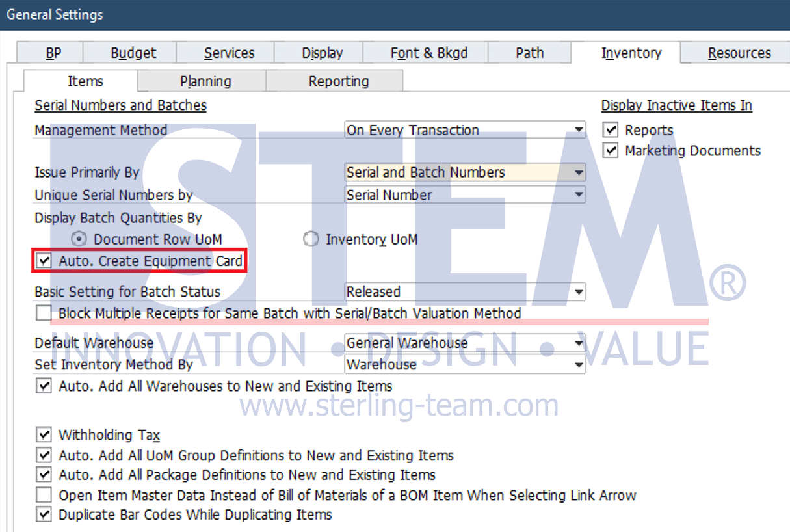Select the Font & Bkgd tab
Screen dimensions: 790x532
click(x=428, y=53)
